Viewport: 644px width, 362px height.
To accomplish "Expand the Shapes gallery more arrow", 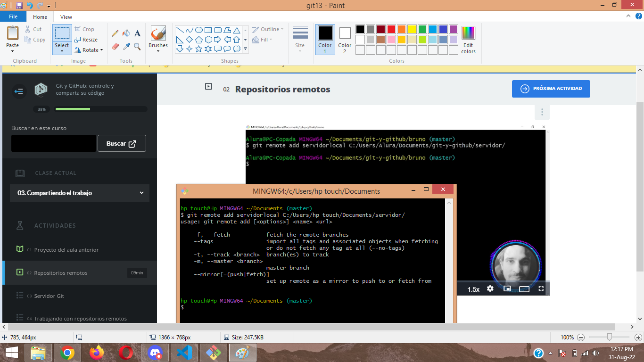I will coord(246,49).
